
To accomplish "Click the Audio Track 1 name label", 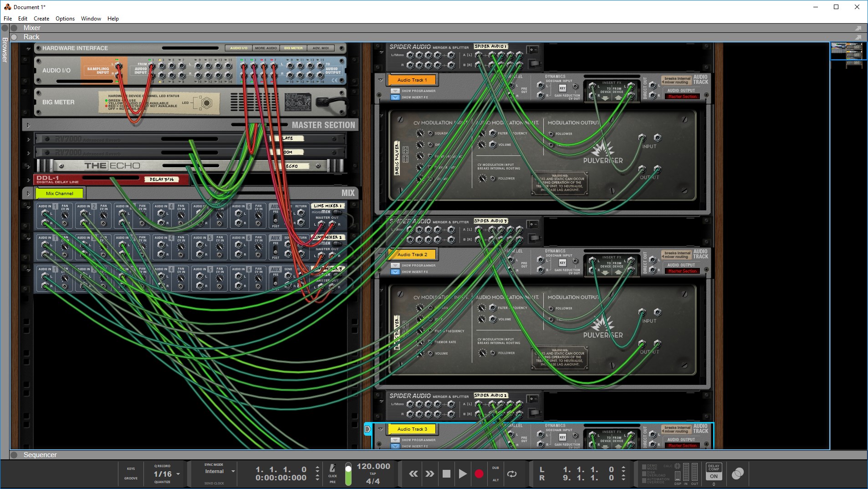I will [412, 80].
